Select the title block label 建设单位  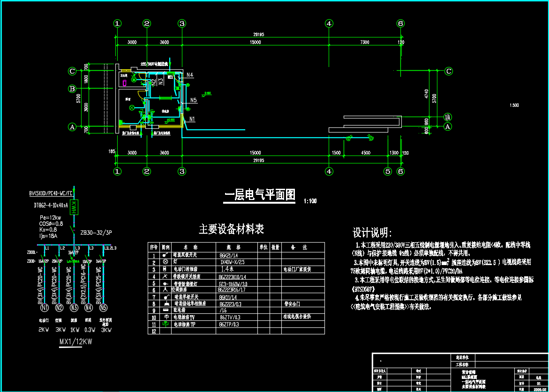(462, 357)
